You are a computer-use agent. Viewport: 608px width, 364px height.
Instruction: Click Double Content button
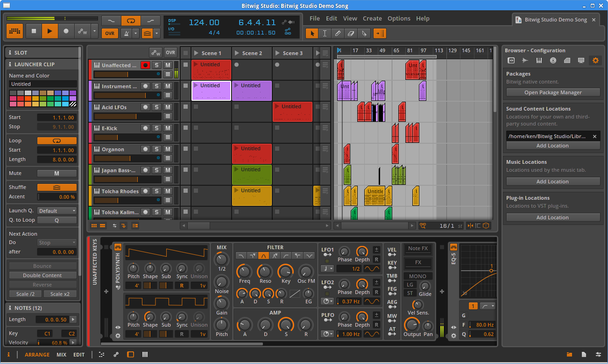click(x=42, y=275)
